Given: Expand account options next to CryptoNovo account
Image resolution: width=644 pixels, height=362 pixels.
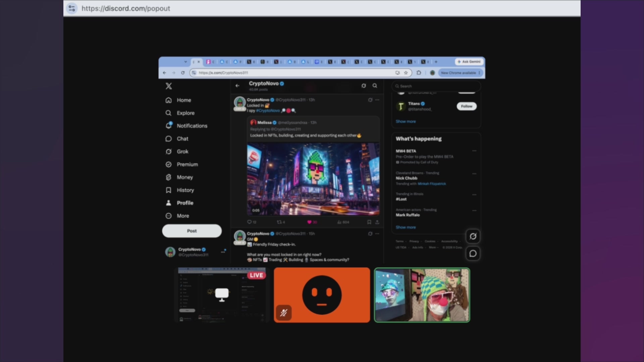Looking at the screenshot, I should click(223, 251).
